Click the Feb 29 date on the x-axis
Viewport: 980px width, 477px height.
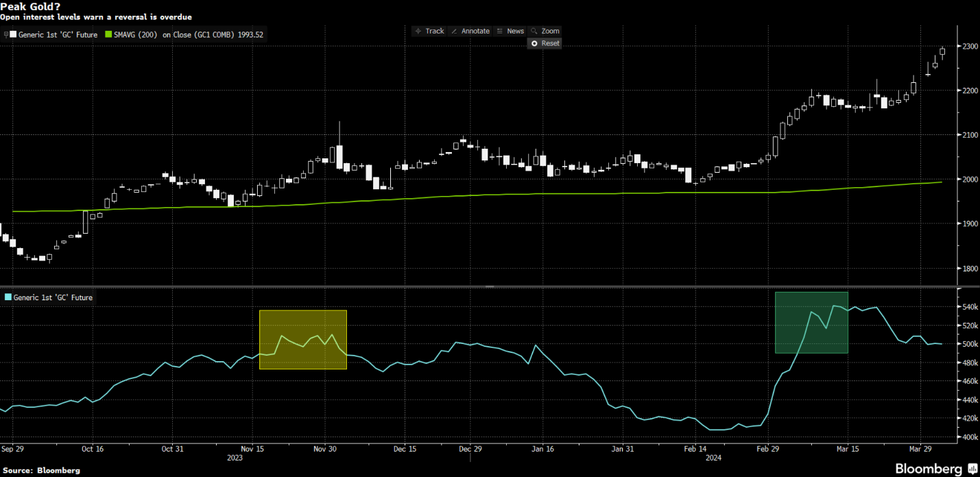(x=767, y=449)
